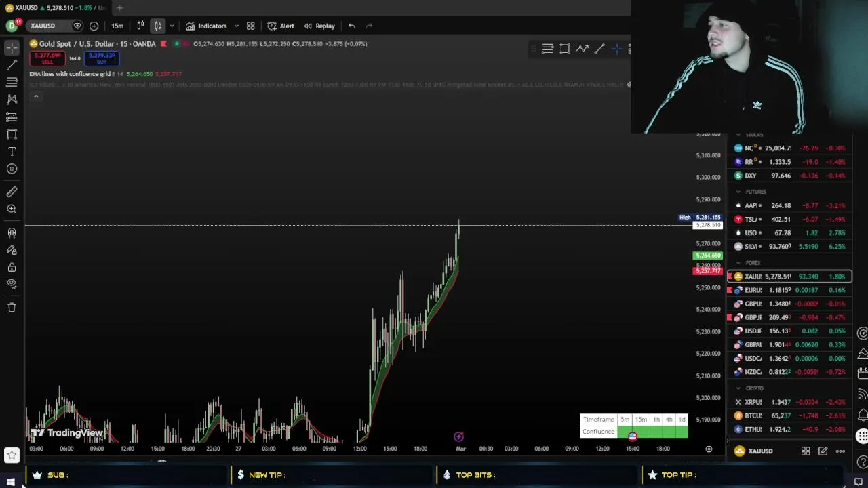Select the USDJPY watchlist row
Screen dimensions: 868x488
(790, 331)
